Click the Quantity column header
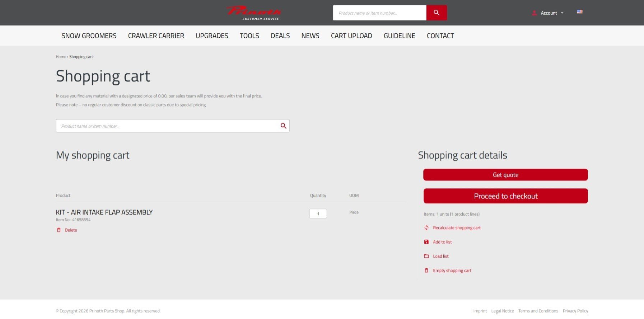The width and height of the screenshot is (644, 319). [318, 195]
